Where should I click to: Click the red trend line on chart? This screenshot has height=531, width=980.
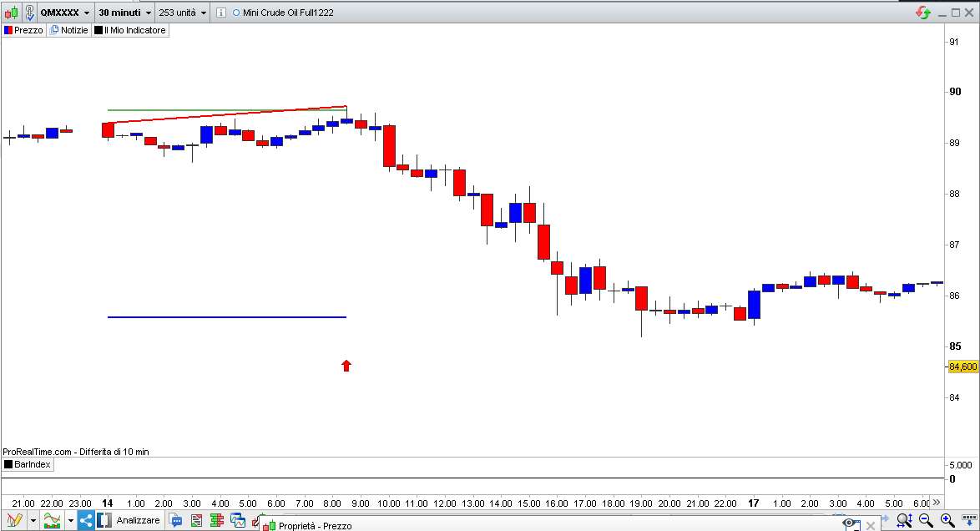(x=227, y=114)
